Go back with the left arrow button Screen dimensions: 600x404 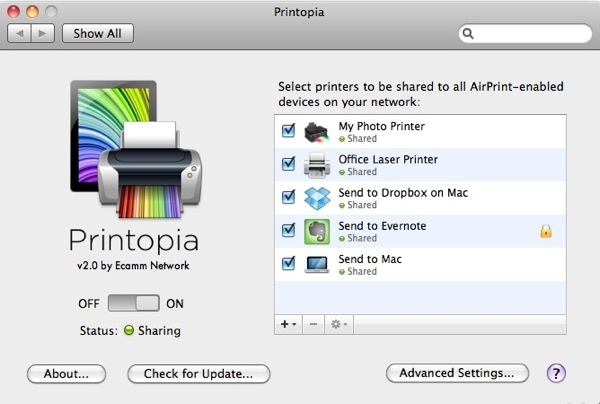pyautogui.click(x=20, y=33)
